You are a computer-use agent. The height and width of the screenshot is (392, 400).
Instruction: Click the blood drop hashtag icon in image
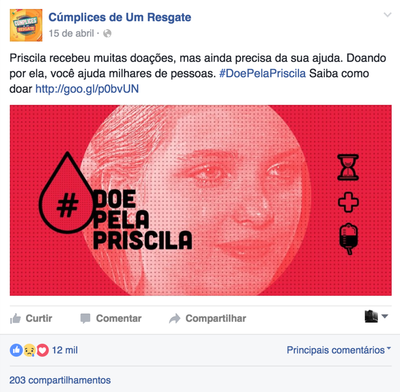tap(67, 193)
